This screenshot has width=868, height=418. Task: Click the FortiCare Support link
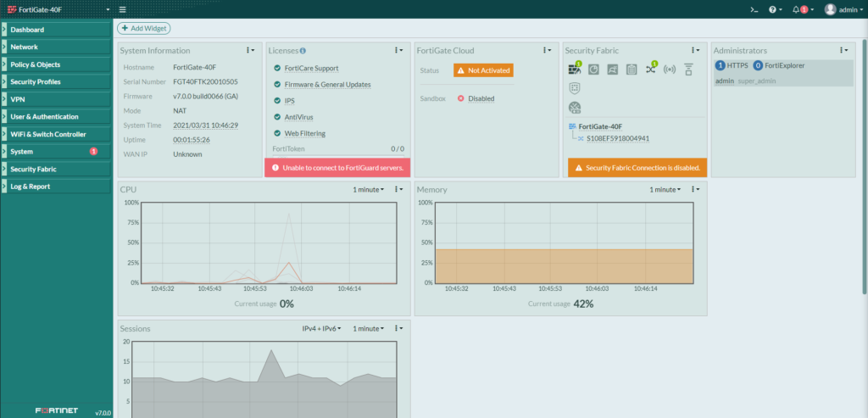(310, 68)
